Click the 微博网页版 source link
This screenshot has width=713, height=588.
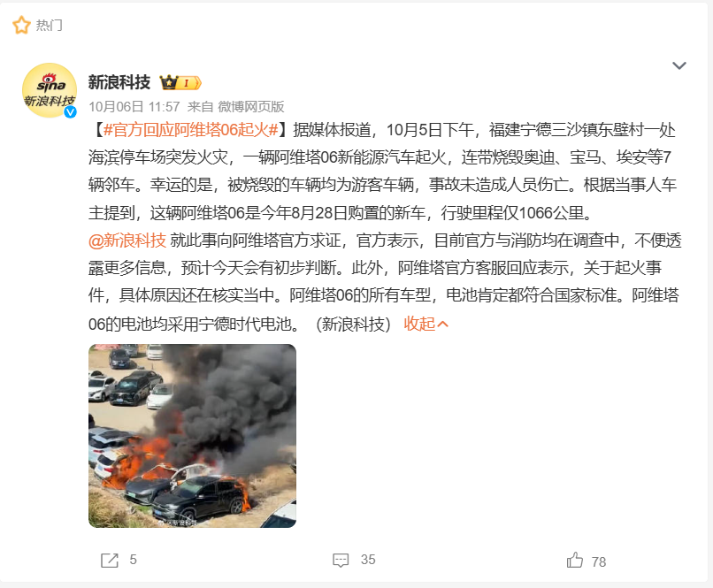tap(251, 107)
